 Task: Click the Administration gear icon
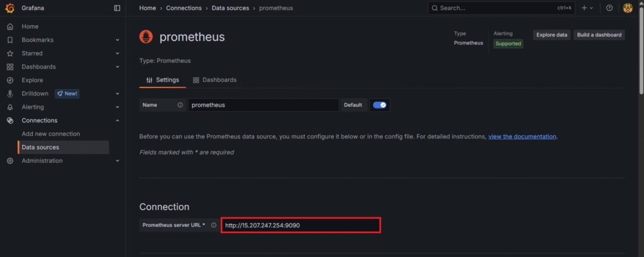(x=10, y=161)
